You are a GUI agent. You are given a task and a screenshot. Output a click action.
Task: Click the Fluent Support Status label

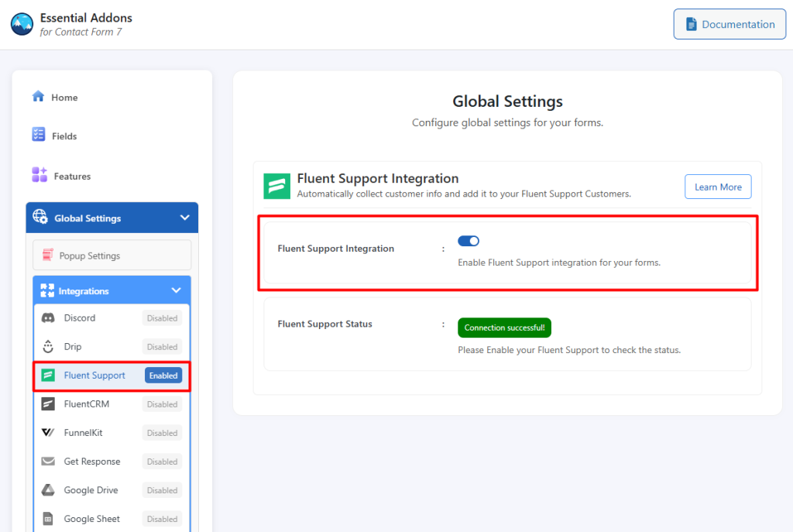click(x=324, y=324)
